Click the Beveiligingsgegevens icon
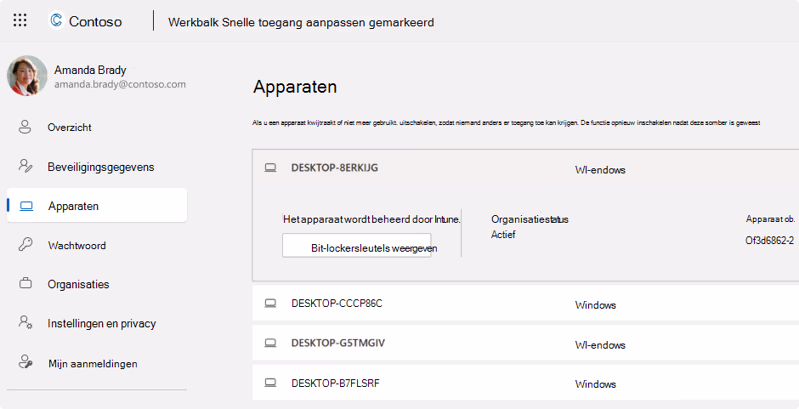Screen dimensions: 799x409 26,167
